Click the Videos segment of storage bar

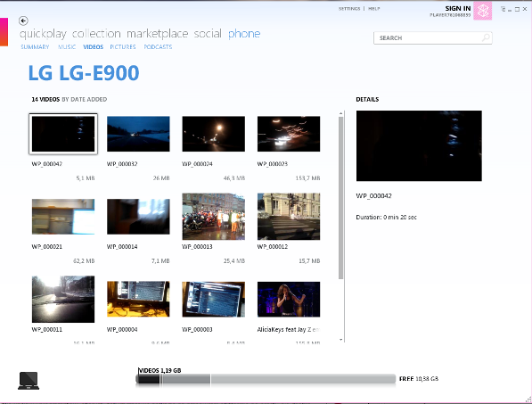[x=148, y=379]
